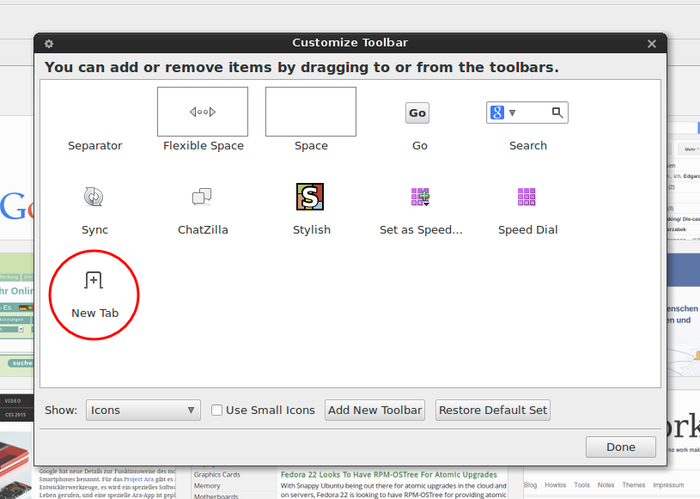
Task: Click Impressum in background page navigation
Action: [x=668, y=485]
